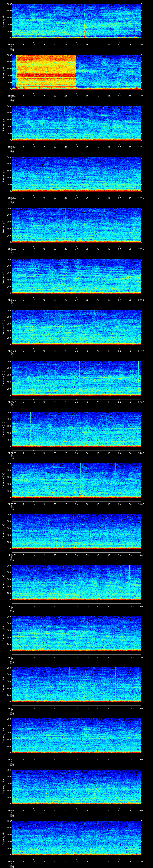Click the 21:14:00 time label
The image size is (153, 868).
(x=12, y=44)
